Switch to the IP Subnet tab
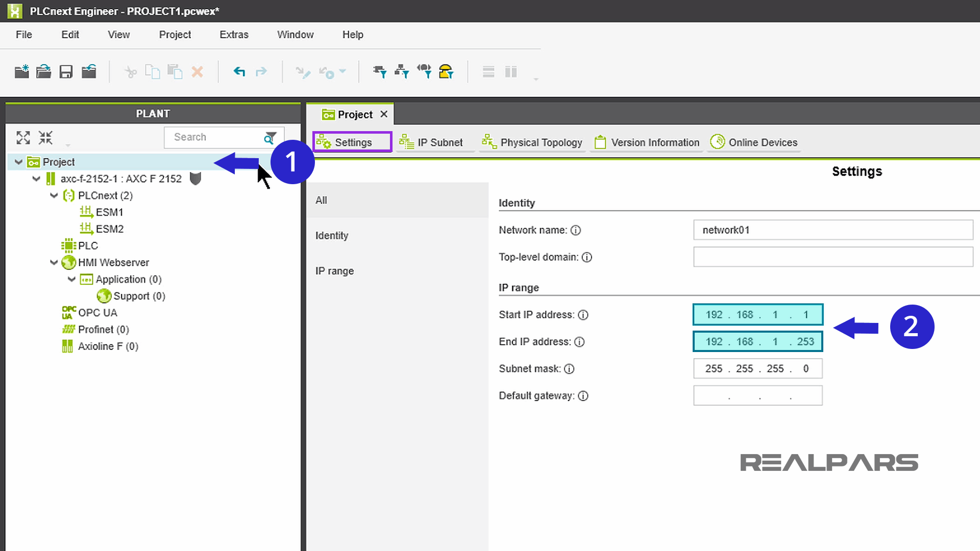The height and width of the screenshot is (551, 980). click(x=435, y=142)
